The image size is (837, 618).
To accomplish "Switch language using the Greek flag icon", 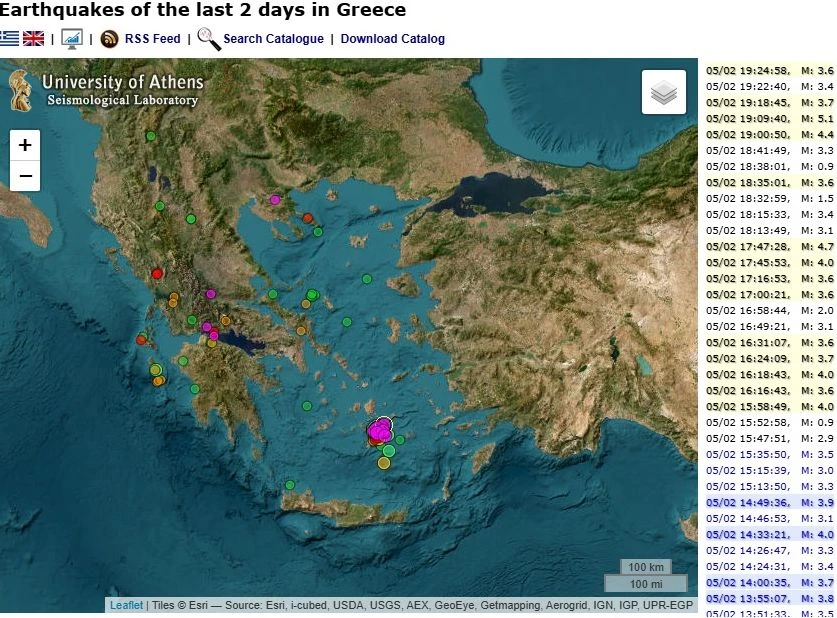I will click(9, 38).
